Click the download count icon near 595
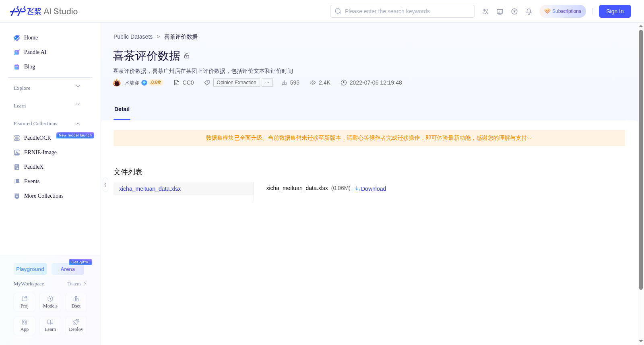 (284, 83)
